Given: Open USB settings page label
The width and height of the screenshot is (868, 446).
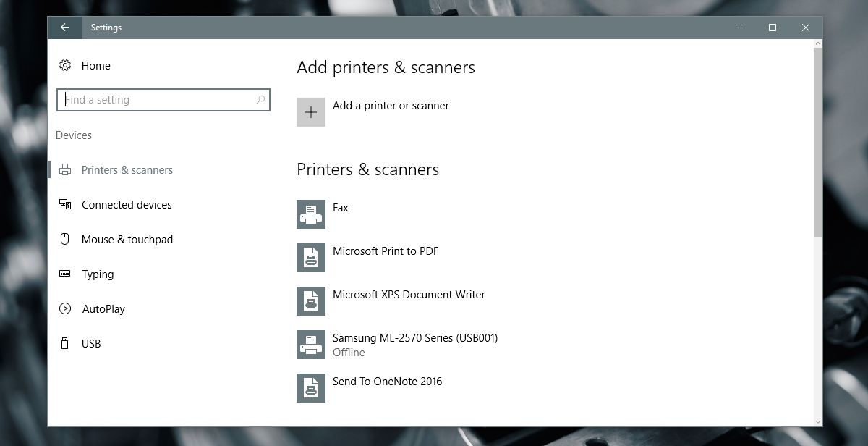Looking at the screenshot, I should [x=91, y=344].
